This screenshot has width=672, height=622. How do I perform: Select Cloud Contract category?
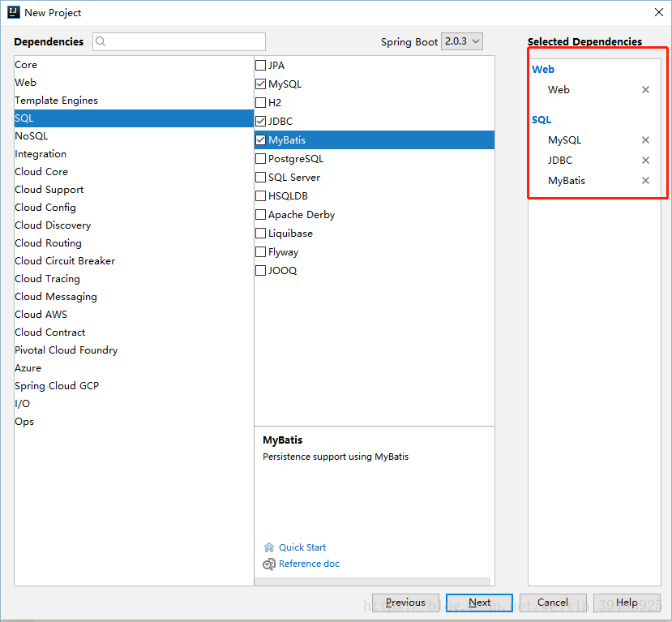(x=134, y=332)
